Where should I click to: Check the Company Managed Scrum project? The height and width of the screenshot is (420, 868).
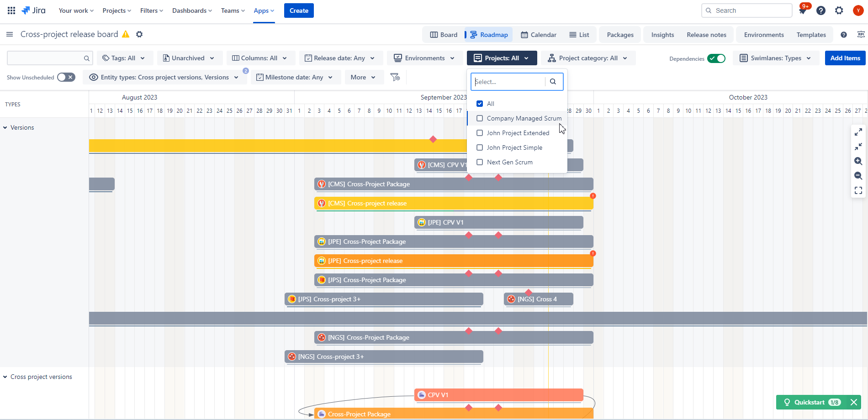coord(480,118)
